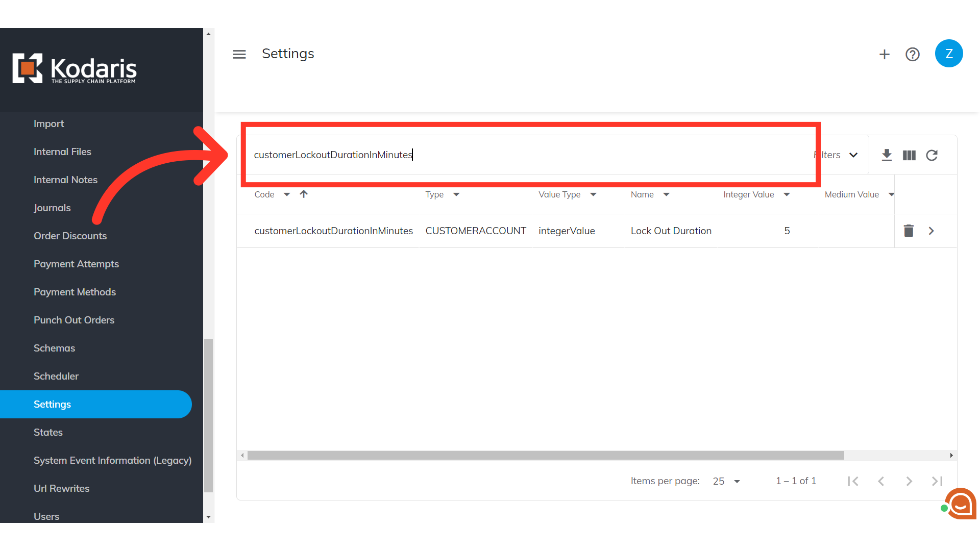Click the refresh table icon
Screen dimensions: 980x551
click(x=932, y=155)
